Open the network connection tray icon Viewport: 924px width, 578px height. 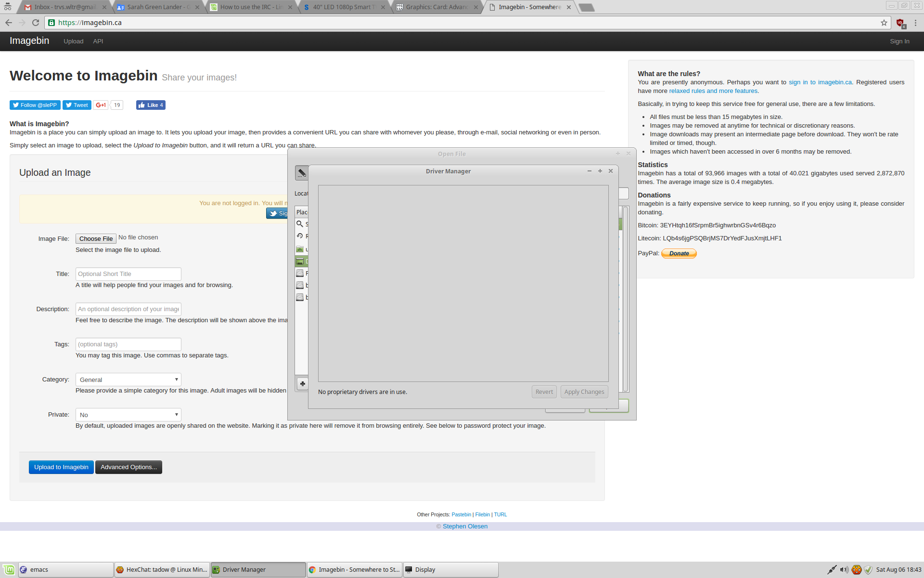click(x=832, y=570)
